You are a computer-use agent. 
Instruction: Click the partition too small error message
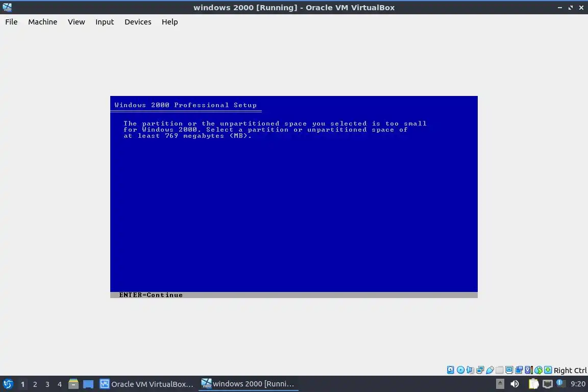pyautogui.click(x=275, y=130)
